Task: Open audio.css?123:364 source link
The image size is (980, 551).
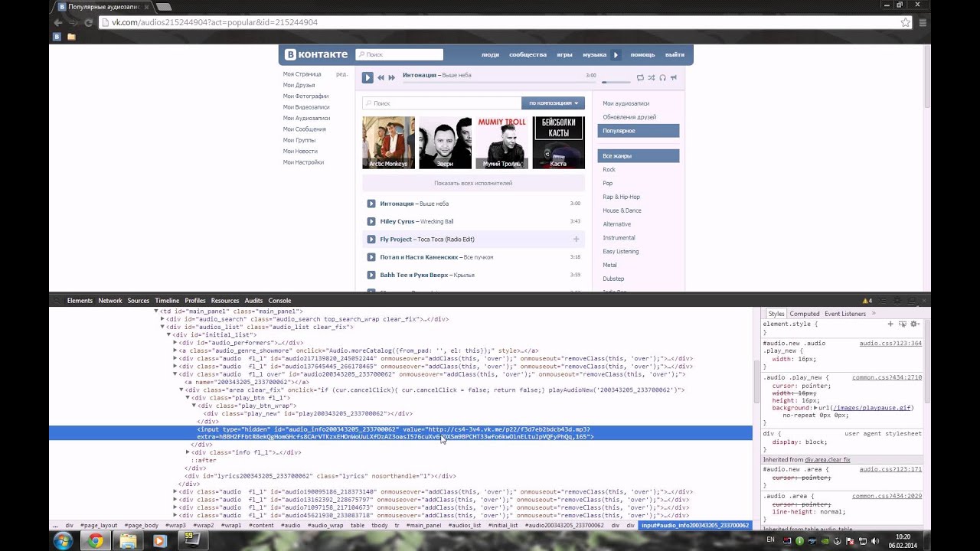Action: pos(890,344)
